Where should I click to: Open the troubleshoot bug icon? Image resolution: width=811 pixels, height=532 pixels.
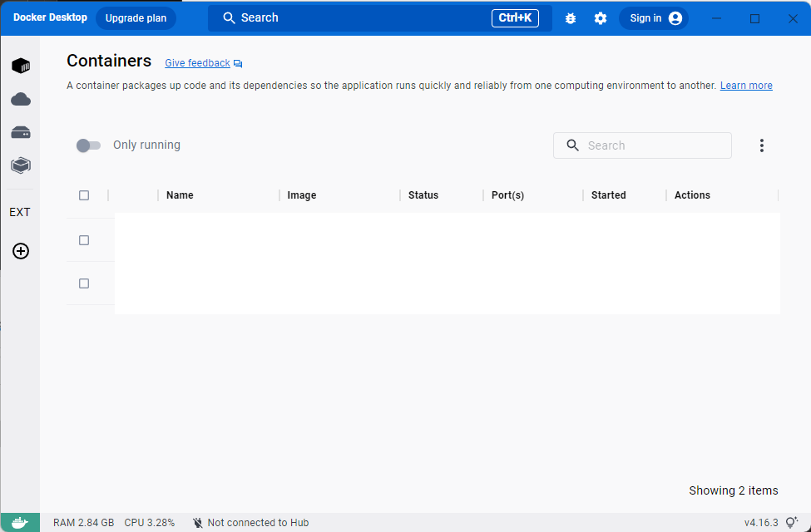(x=571, y=18)
